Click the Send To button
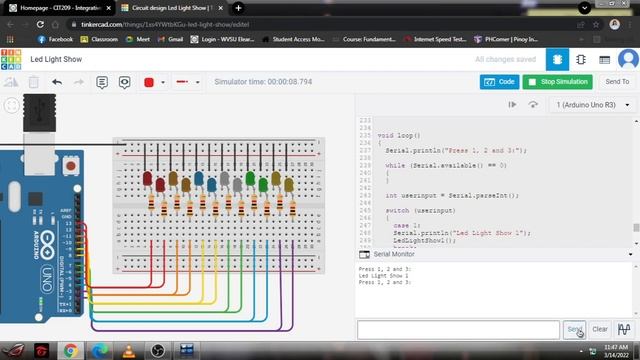The height and width of the screenshot is (360, 640). pyautogui.click(x=617, y=82)
